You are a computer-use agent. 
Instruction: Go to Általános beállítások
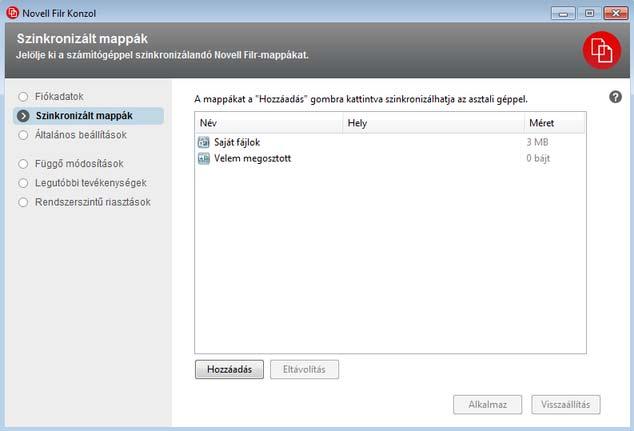tap(81, 135)
